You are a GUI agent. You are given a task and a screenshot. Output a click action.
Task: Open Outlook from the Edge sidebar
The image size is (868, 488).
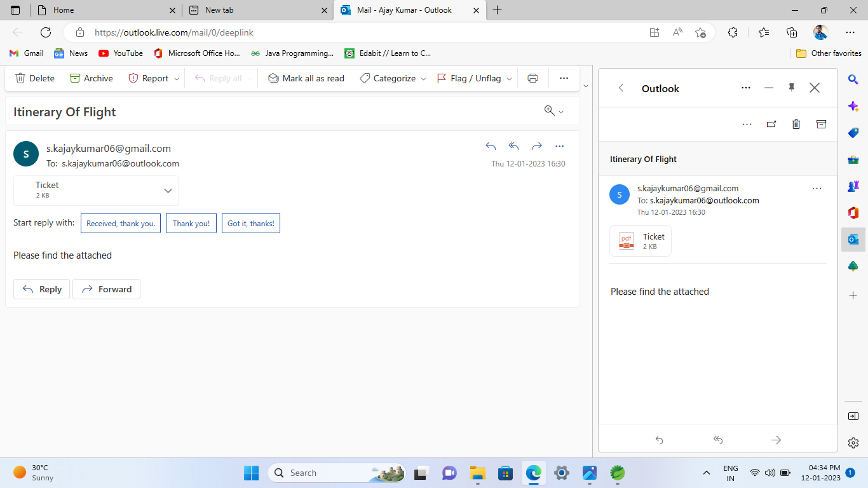[x=853, y=240]
